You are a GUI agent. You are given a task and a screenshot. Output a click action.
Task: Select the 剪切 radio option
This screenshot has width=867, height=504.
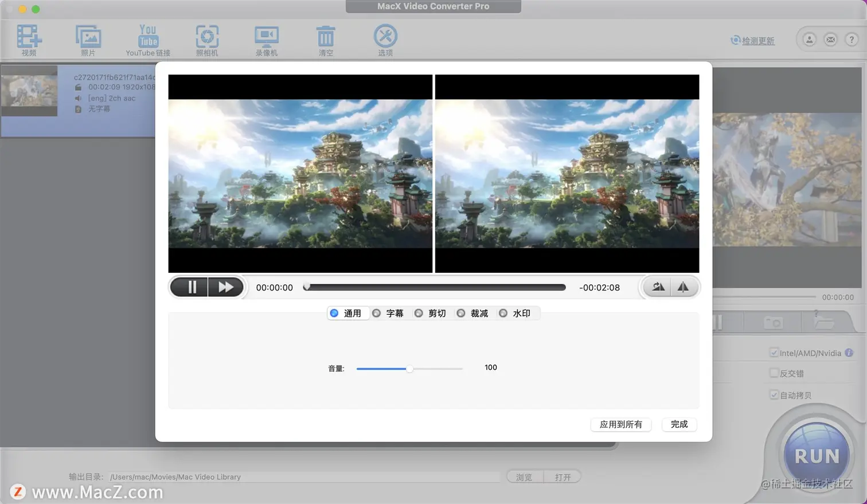pos(419,313)
